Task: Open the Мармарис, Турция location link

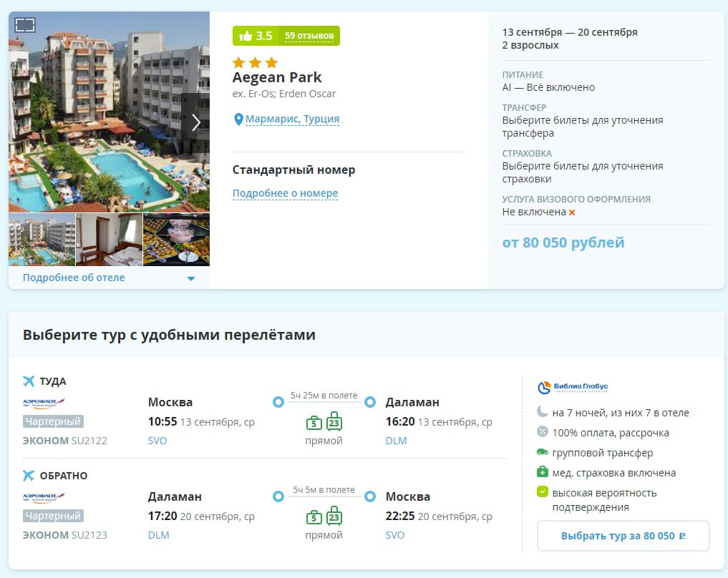Action: [x=292, y=119]
